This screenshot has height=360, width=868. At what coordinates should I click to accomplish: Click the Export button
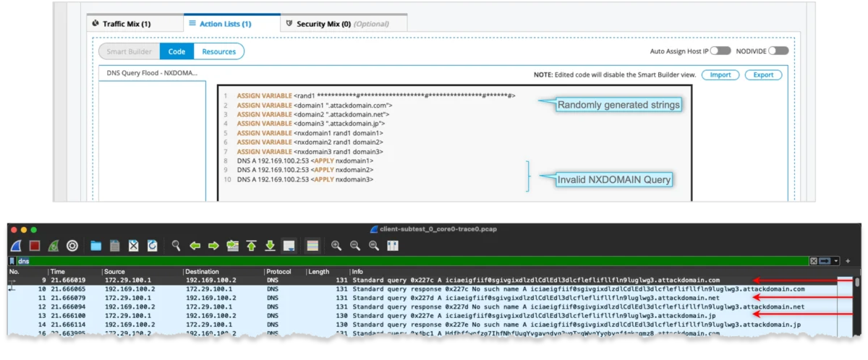click(763, 74)
